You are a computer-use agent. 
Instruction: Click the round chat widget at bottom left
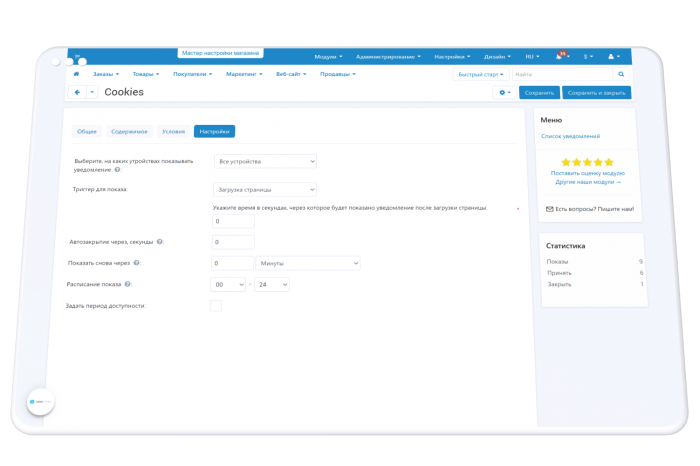coord(40,402)
